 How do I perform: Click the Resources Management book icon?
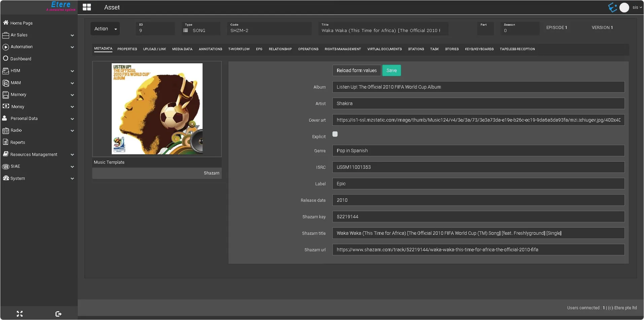[6, 154]
